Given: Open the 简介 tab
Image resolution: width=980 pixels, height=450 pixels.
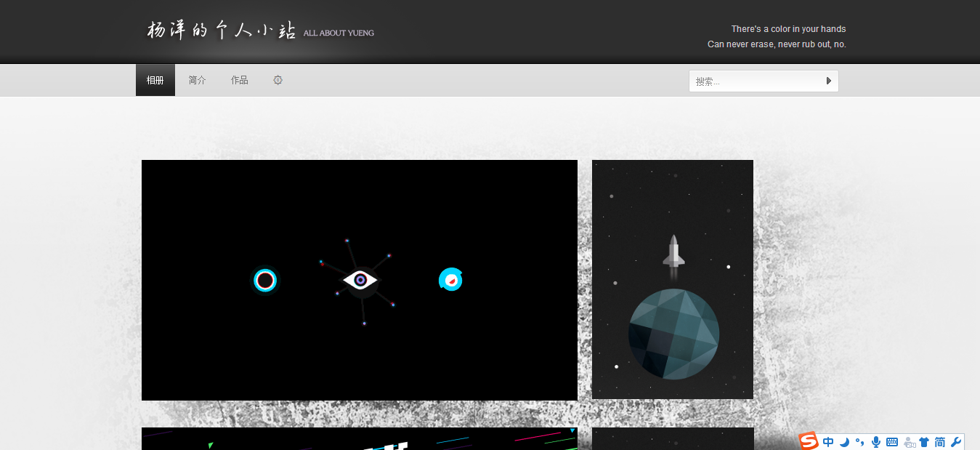Looking at the screenshot, I should click(197, 80).
